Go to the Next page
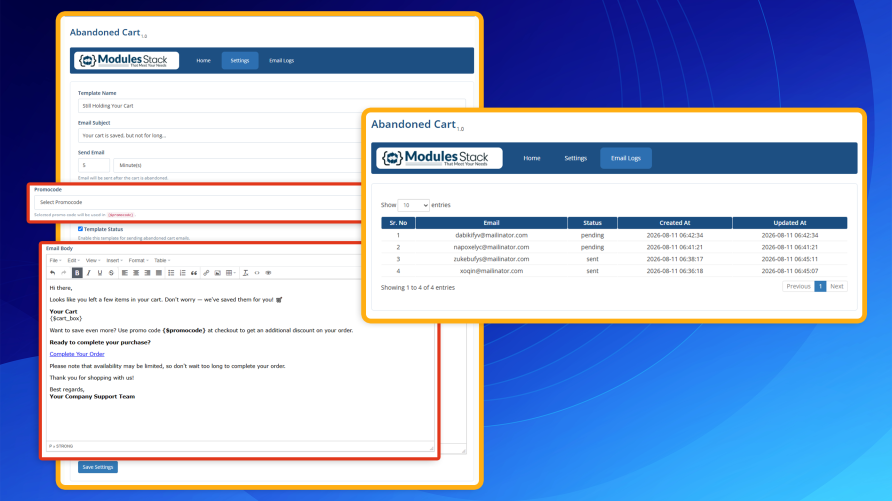 (x=836, y=286)
